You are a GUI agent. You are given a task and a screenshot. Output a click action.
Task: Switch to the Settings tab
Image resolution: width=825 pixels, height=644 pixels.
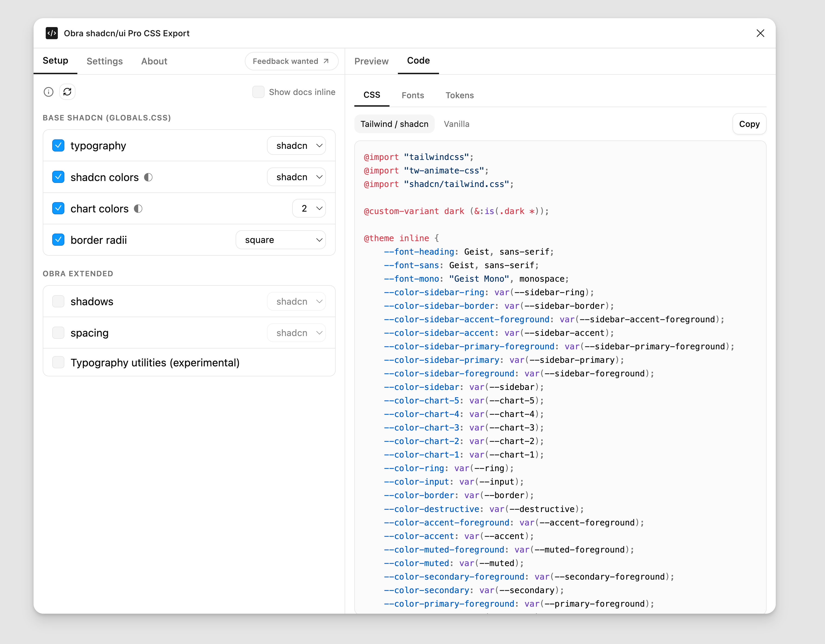click(x=105, y=61)
